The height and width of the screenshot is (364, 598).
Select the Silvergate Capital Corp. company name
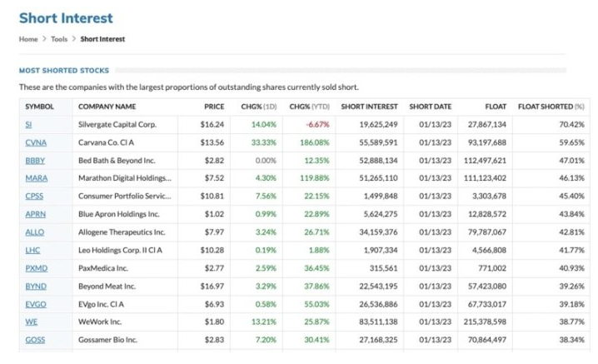pos(117,124)
